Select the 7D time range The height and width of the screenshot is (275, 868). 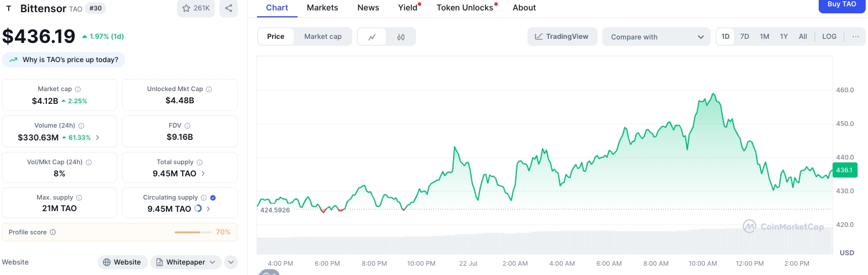click(744, 37)
